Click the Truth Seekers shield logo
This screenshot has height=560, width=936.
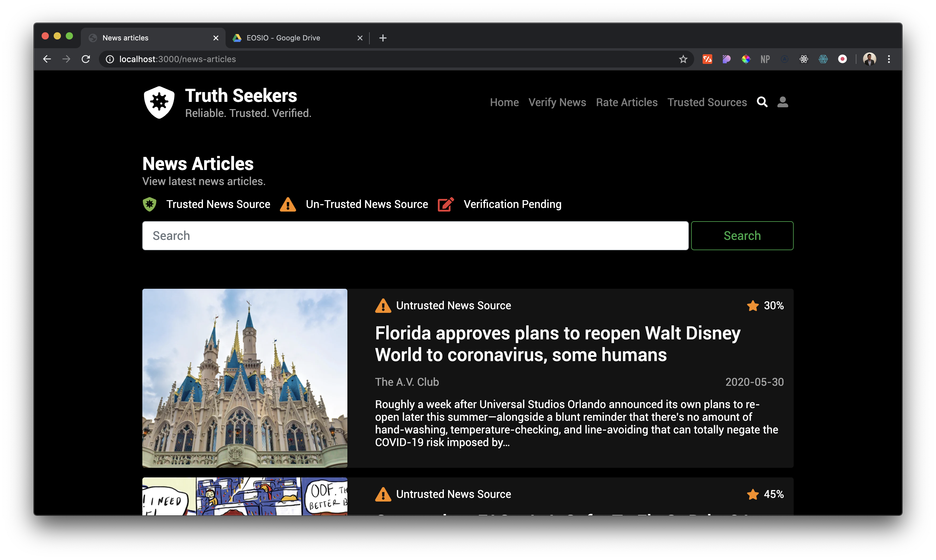click(159, 102)
